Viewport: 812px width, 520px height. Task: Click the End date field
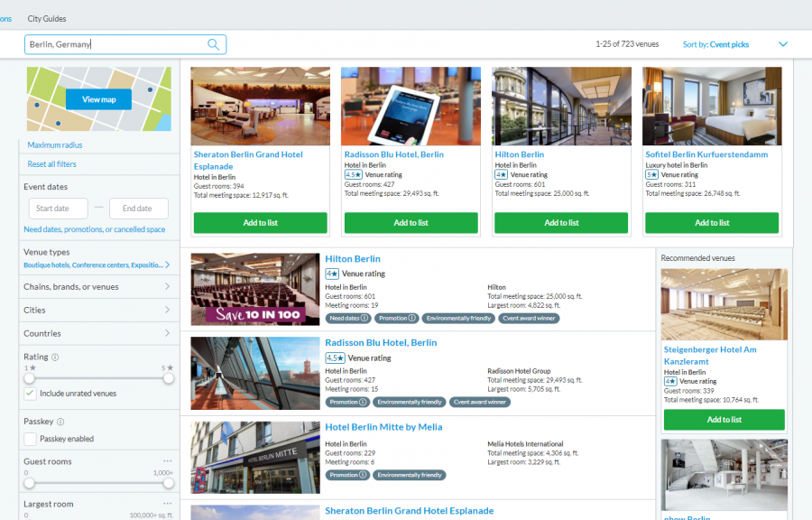pos(139,209)
